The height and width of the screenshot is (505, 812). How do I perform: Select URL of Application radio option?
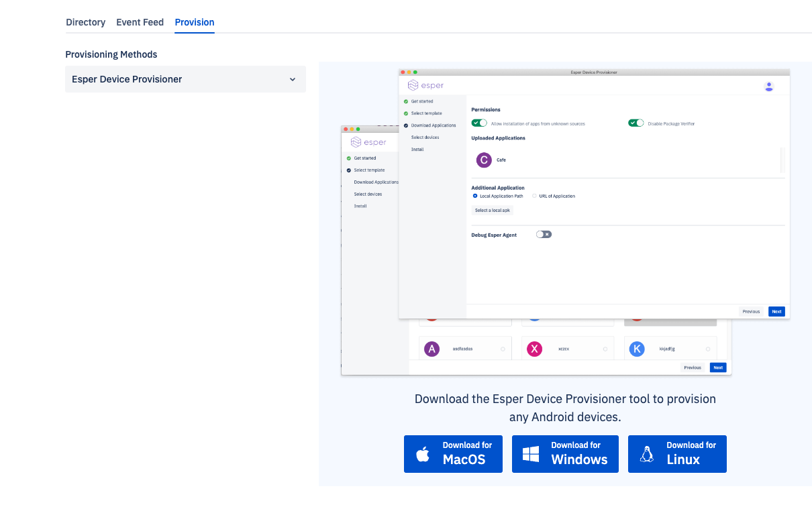(x=534, y=196)
